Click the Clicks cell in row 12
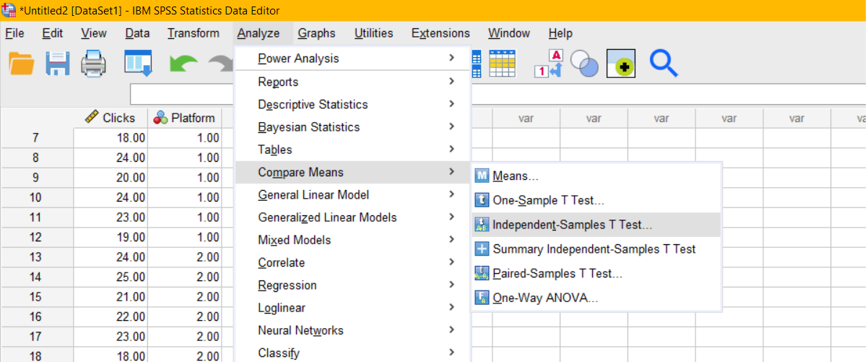Image resolution: width=868 pixels, height=362 pixels. (x=110, y=237)
